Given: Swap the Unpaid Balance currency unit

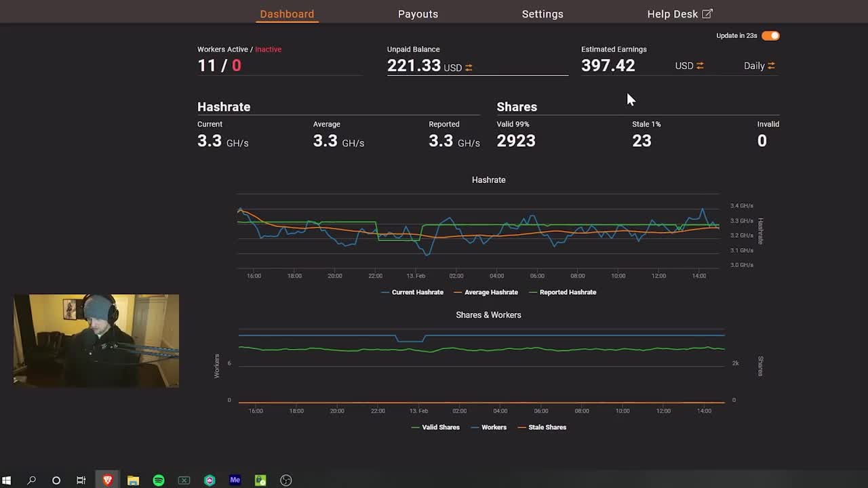Looking at the screenshot, I should 469,68.
